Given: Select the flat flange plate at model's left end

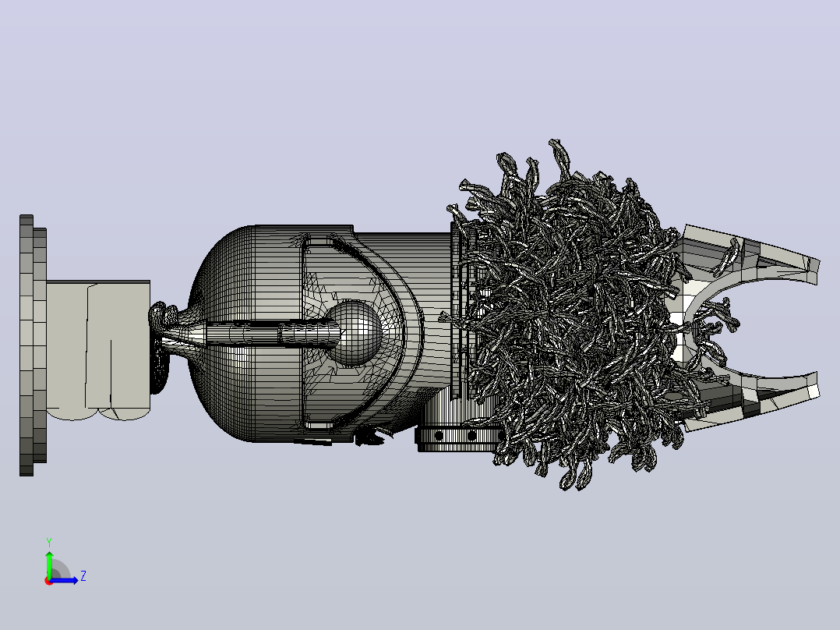Looking at the screenshot, I should click(x=33, y=345).
